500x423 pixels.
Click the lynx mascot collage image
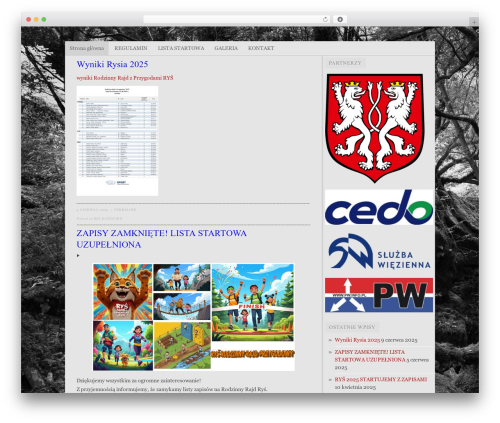pyautogui.click(x=193, y=317)
